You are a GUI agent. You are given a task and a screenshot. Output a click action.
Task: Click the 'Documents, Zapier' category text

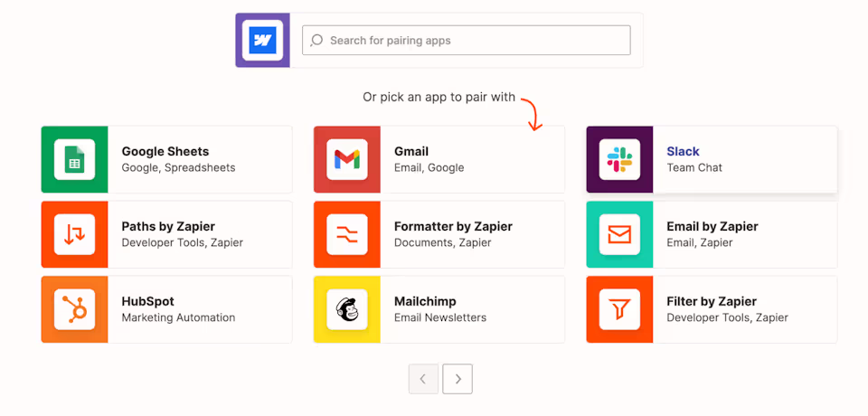442,242
